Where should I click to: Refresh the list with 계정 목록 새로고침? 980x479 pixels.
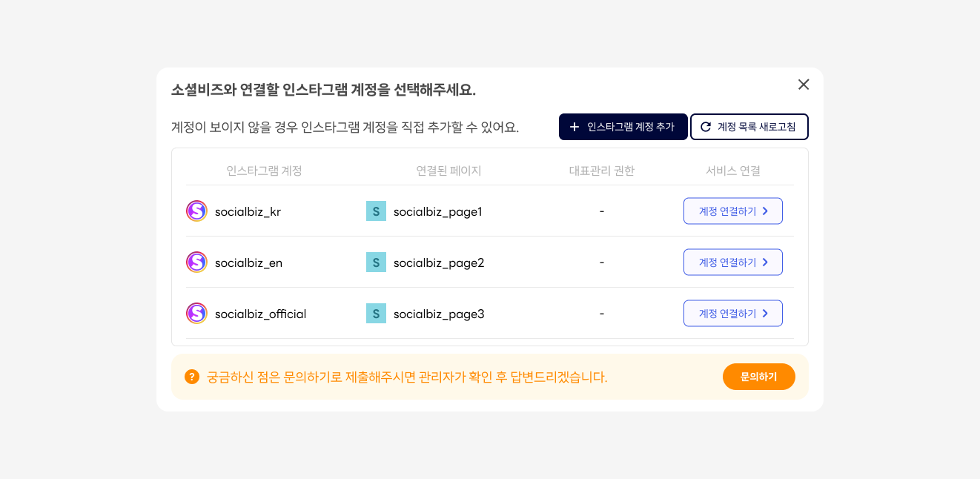coord(749,127)
